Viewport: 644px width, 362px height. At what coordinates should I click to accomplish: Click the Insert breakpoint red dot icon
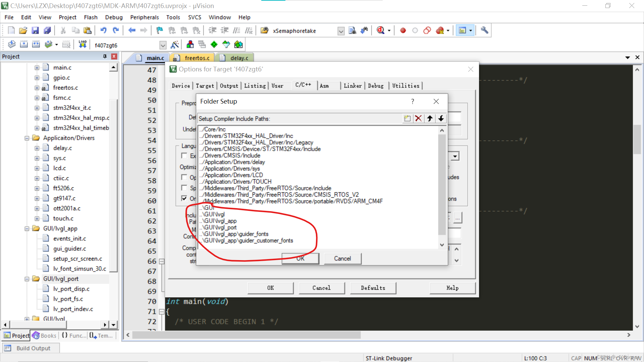403,31
